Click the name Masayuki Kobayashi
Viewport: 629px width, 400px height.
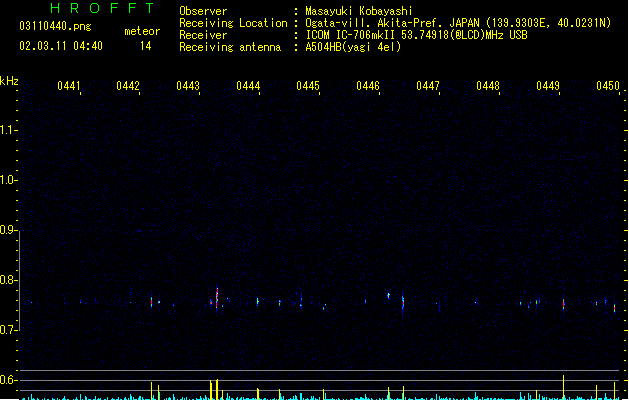359,11
